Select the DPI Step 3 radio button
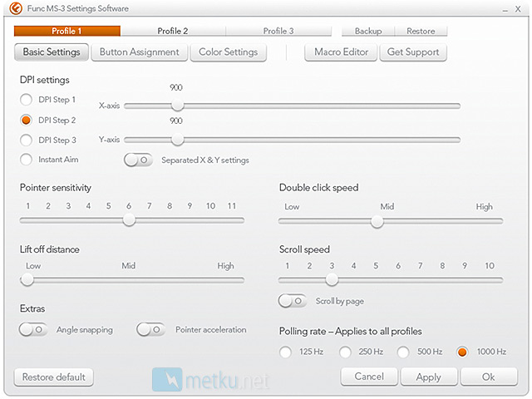The height and width of the screenshot is (399, 532). (26, 140)
